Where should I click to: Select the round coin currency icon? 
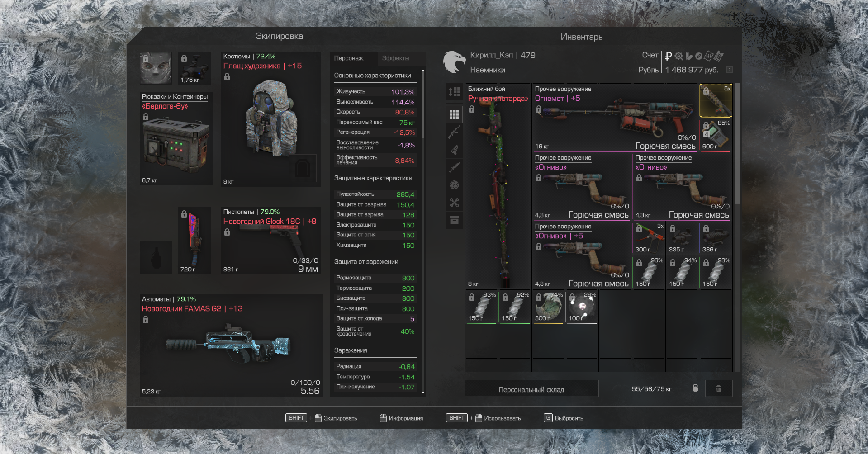699,56
